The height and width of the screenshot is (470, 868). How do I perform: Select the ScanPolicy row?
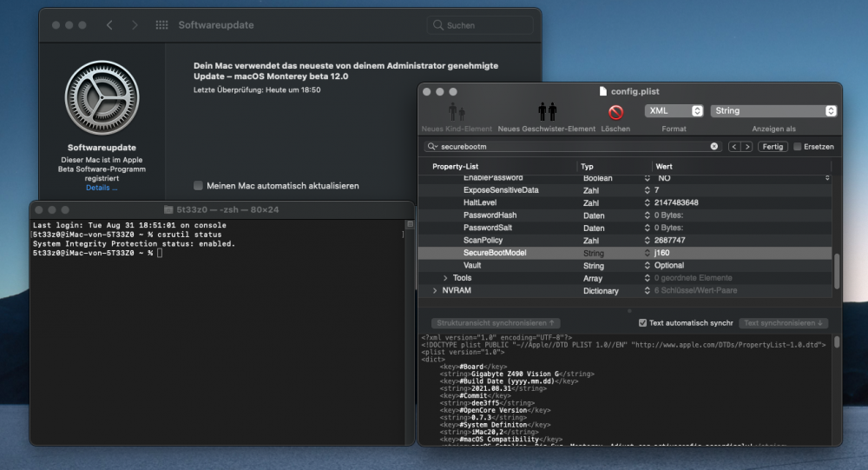click(x=625, y=240)
